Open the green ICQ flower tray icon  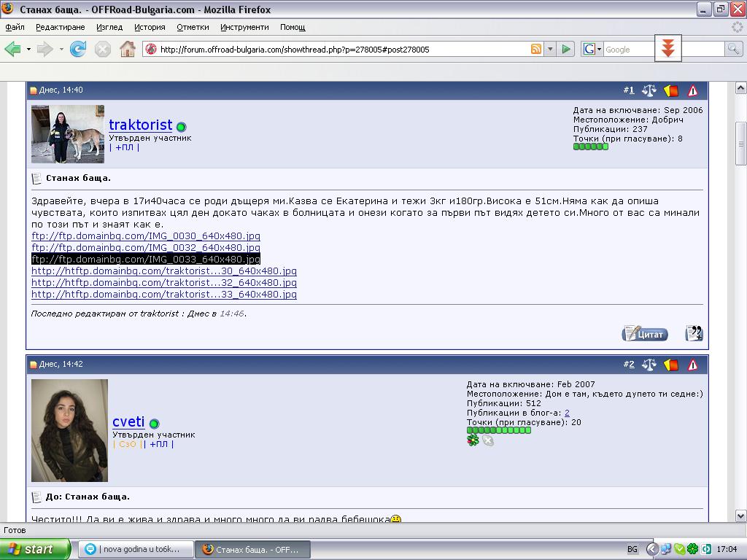(692, 549)
